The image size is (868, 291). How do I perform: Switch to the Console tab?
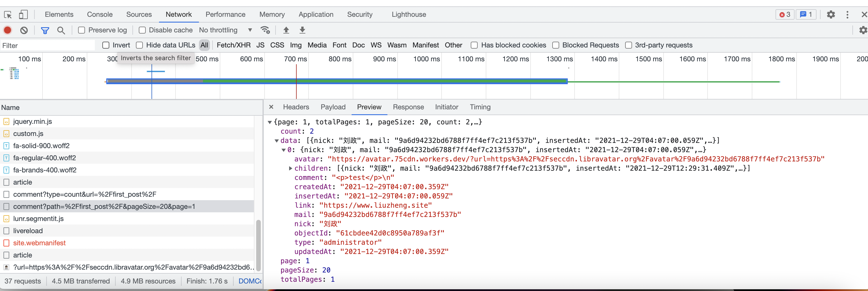100,14
